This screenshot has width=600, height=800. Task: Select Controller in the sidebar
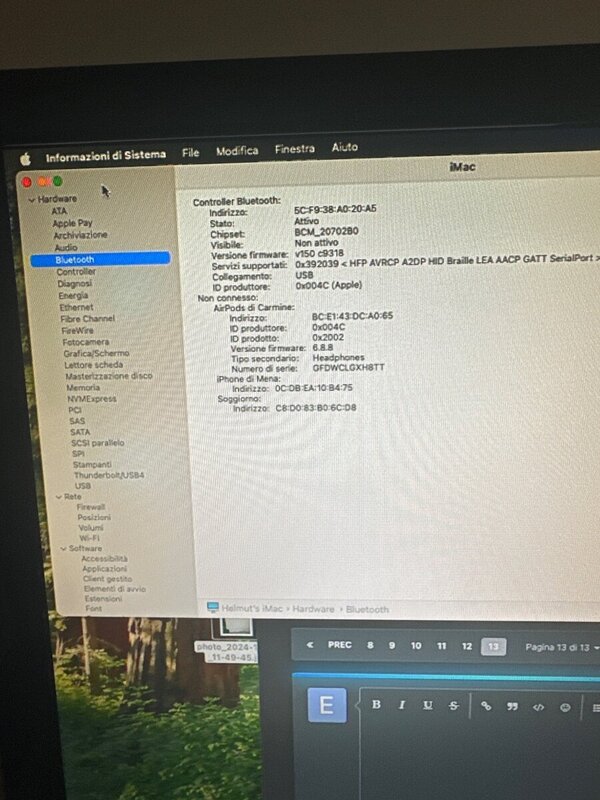(76, 271)
